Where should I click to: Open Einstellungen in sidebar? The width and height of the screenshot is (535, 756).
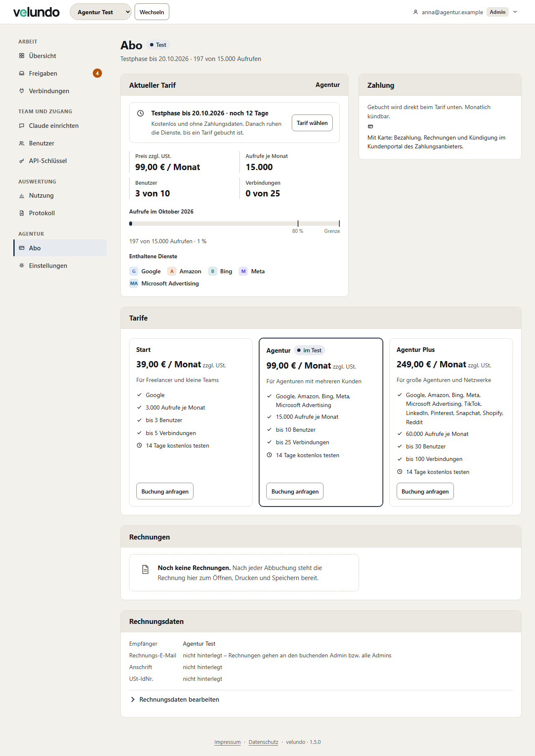tap(60, 265)
